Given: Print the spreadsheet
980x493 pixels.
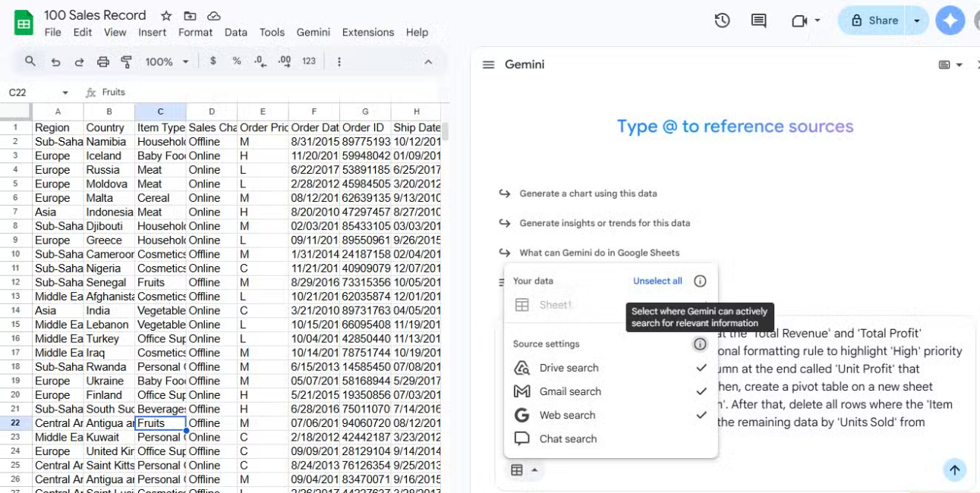Looking at the screenshot, I should [103, 61].
